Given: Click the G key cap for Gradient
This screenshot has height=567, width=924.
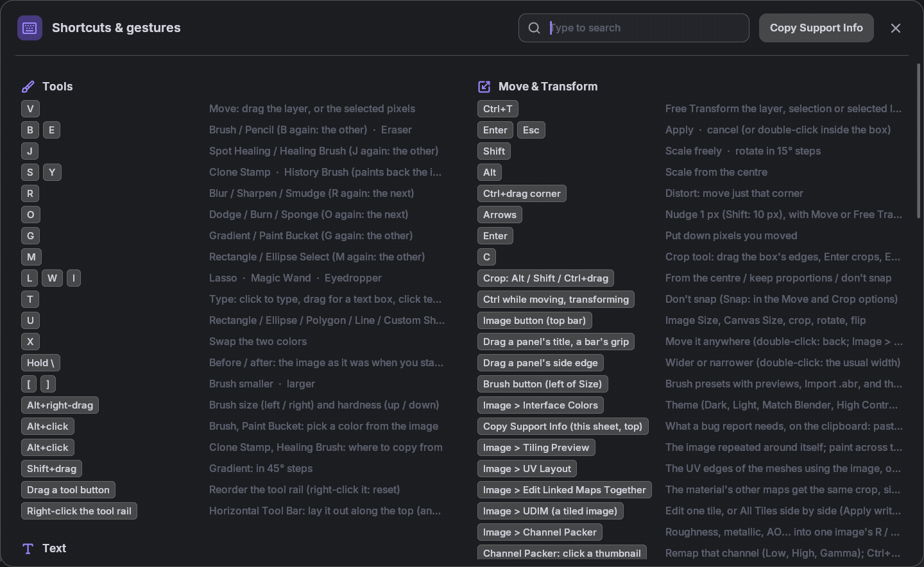Looking at the screenshot, I should point(30,236).
